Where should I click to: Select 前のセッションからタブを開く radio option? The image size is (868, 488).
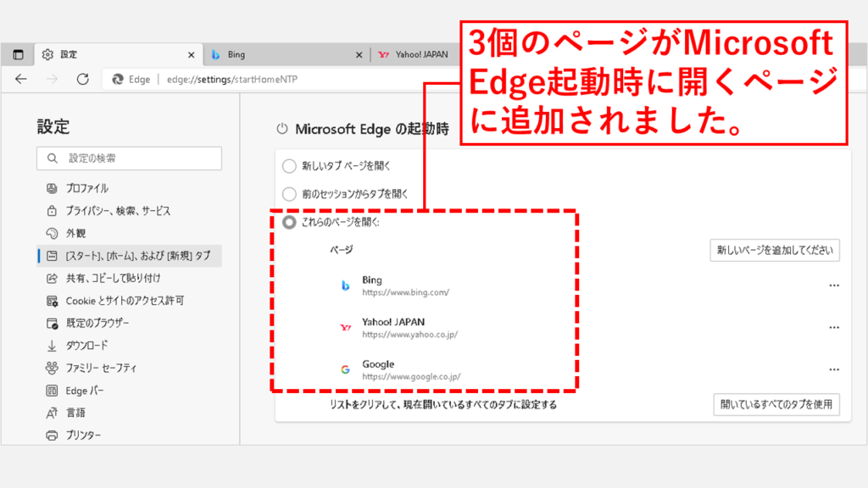coord(290,194)
